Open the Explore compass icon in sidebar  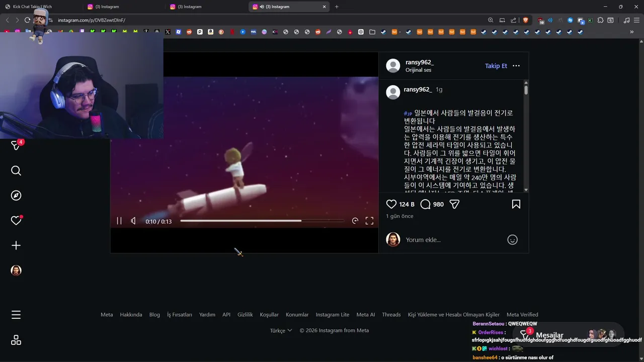16,196
